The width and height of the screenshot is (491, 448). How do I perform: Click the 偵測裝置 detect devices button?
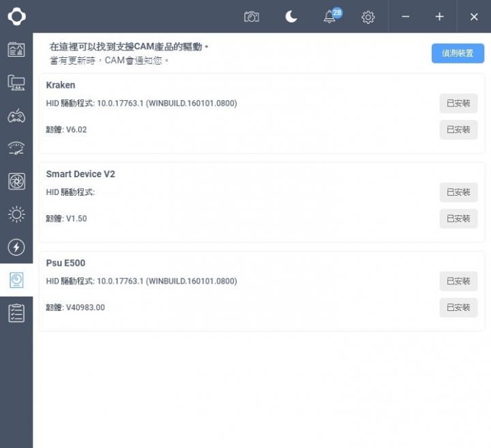click(x=458, y=53)
